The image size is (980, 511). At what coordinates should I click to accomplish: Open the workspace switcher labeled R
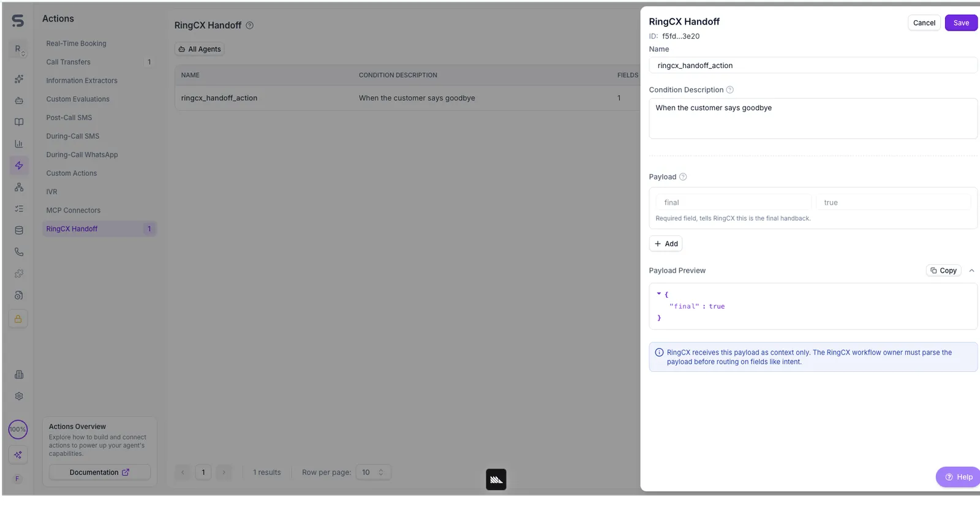point(18,50)
